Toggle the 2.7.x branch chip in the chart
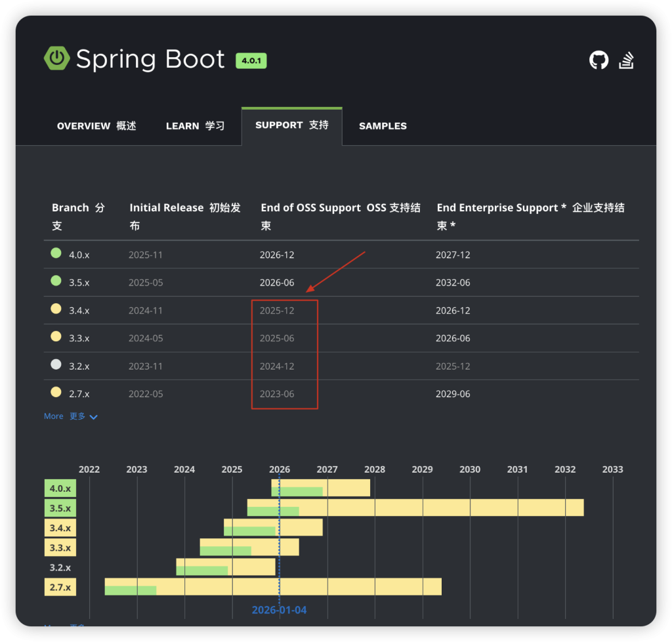 pyautogui.click(x=60, y=586)
